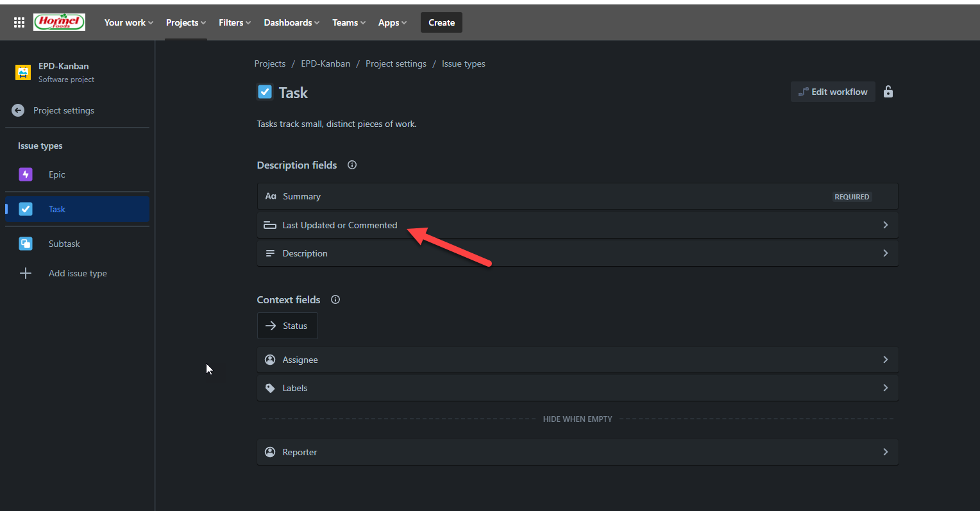Expand the Last Updated or Commented field

pos(577,225)
